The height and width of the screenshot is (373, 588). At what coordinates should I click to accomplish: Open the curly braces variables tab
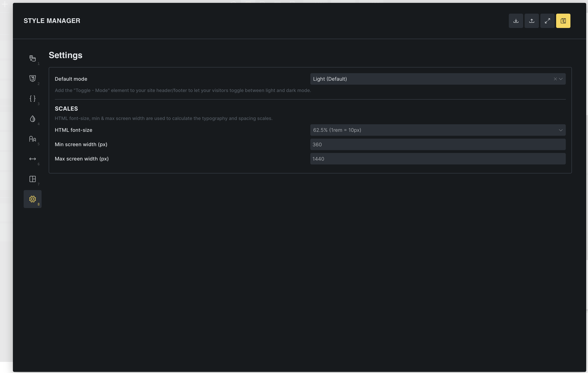(x=32, y=98)
